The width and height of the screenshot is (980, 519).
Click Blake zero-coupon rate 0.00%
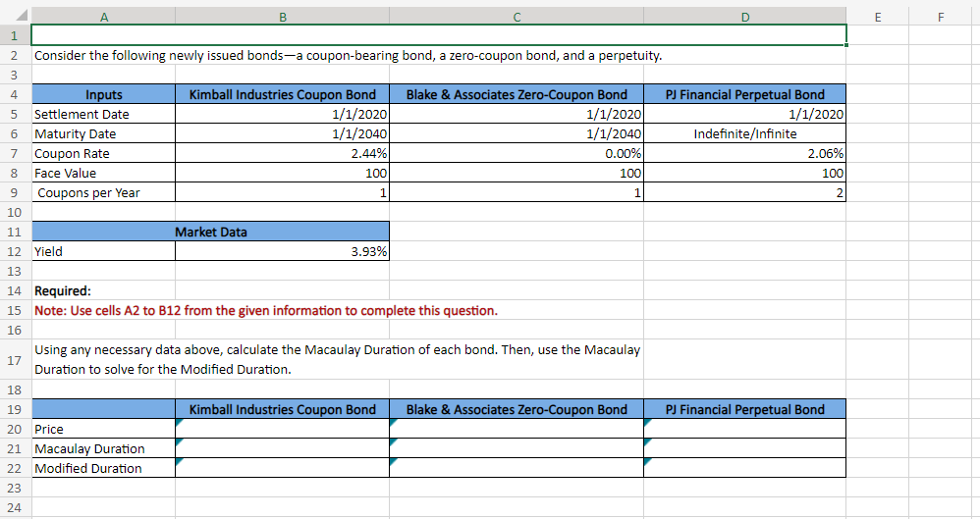517,153
